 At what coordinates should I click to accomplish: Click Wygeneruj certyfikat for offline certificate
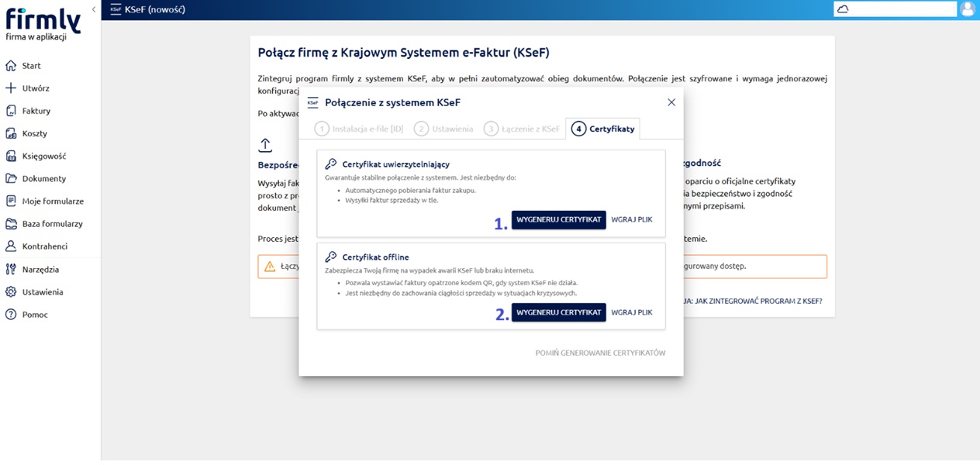(558, 312)
